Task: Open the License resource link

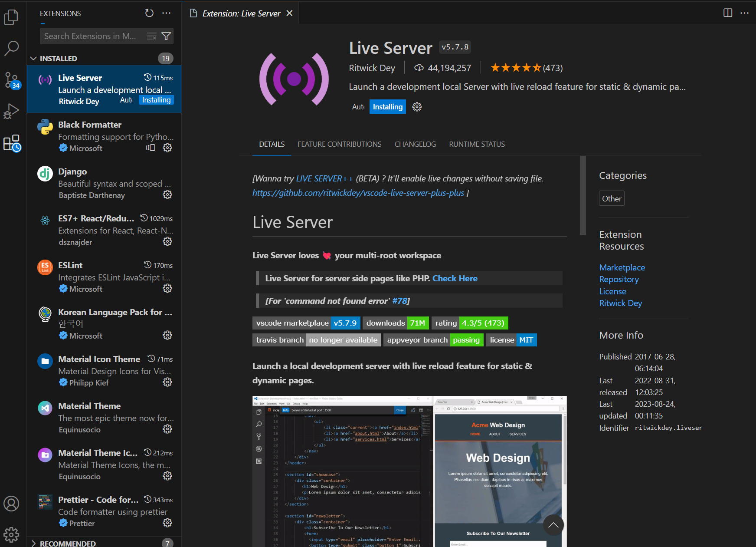Action: click(x=612, y=291)
